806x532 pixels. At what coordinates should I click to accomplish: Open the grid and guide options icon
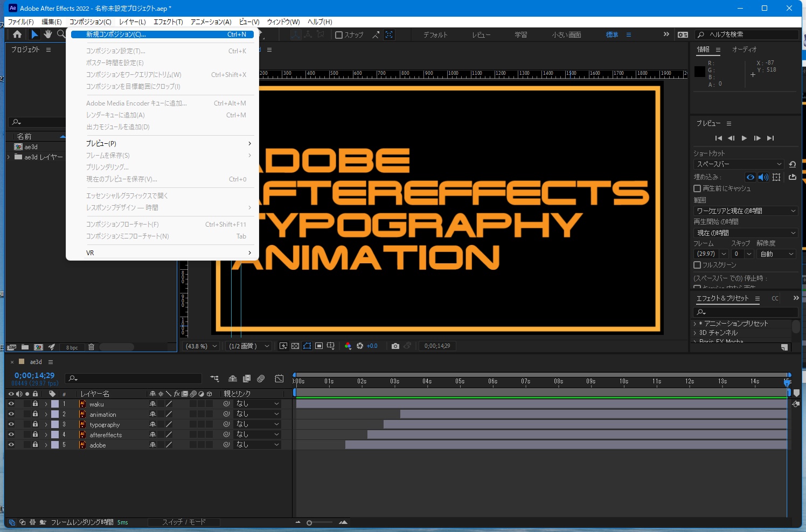pyautogui.click(x=331, y=346)
